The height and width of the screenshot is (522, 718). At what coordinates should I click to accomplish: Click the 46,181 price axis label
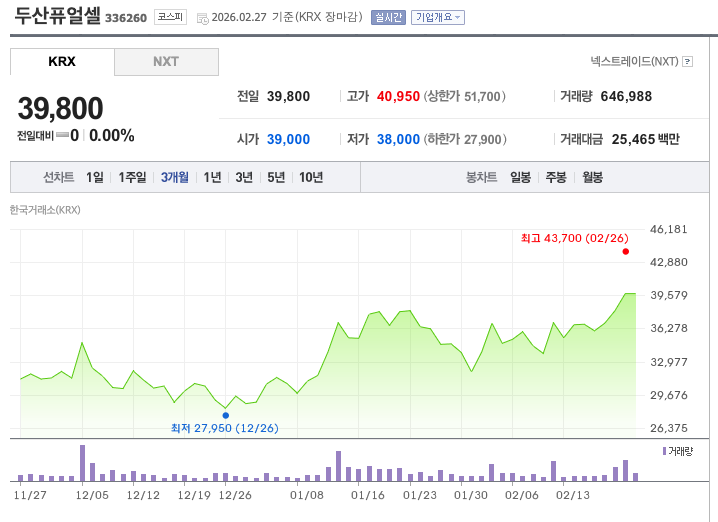click(669, 229)
